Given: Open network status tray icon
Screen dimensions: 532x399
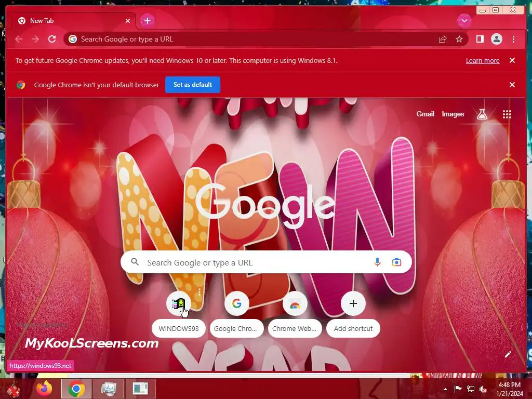Looking at the screenshot, I should (471, 389).
